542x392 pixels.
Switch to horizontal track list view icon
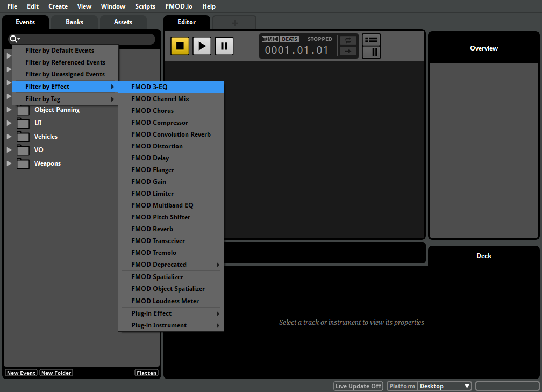(x=371, y=40)
